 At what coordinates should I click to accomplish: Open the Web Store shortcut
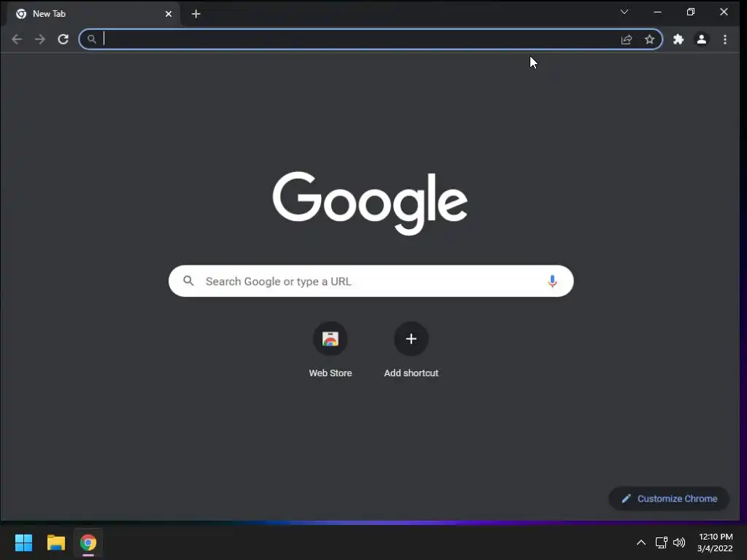click(x=330, y=350)
